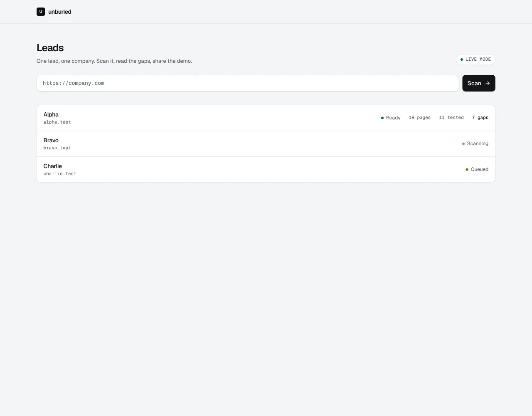Click the LIVE MODE badge
The height and width of the screenshot is (416, 532).
tap(475, 59)
